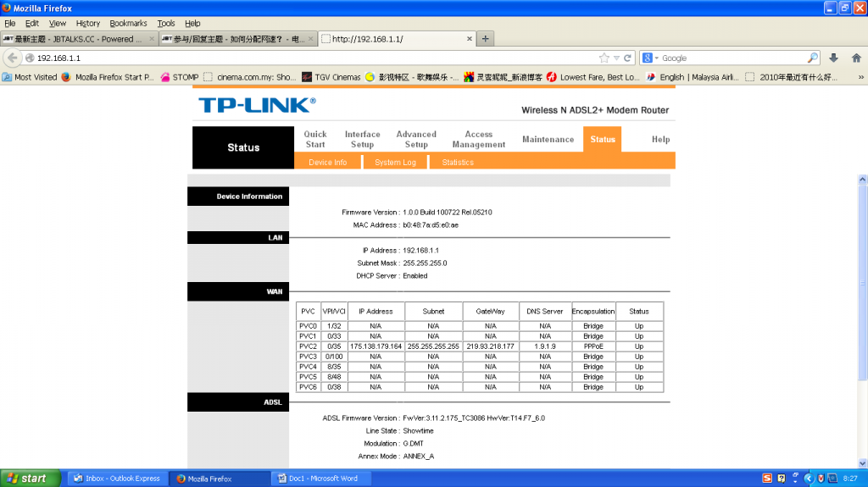Show more bookmarks with the chevron
Viewport: 868px width, 487px height.
[x=860, y=77]
